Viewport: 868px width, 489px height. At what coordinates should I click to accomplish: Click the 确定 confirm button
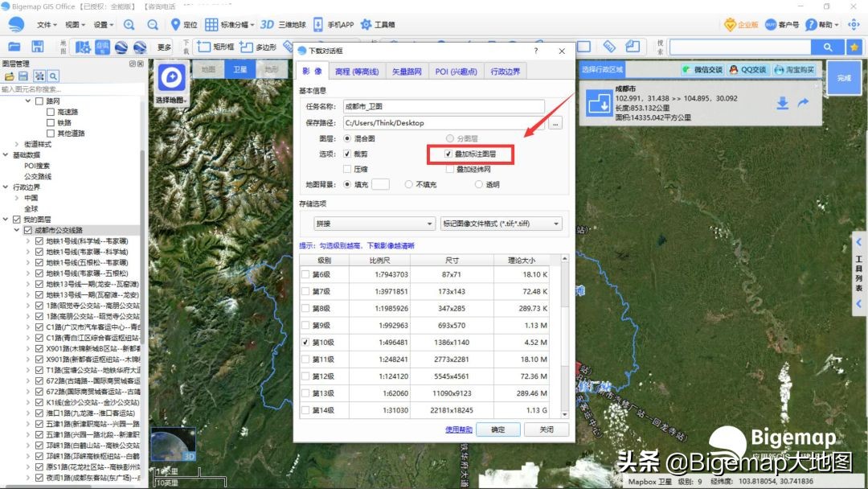[497, 429]
